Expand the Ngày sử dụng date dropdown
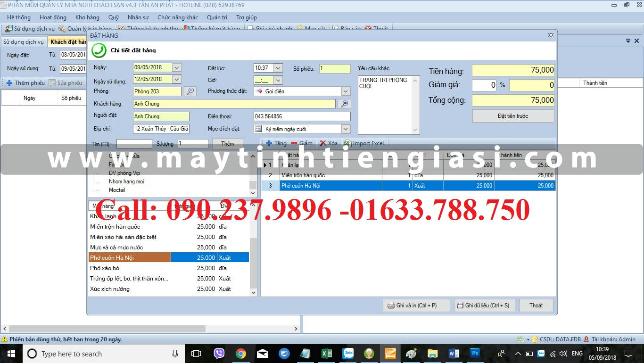 177,79
